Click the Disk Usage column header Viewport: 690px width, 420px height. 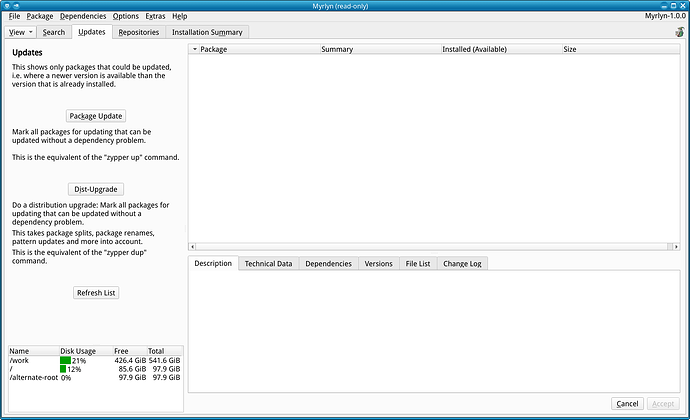(86, 351)
